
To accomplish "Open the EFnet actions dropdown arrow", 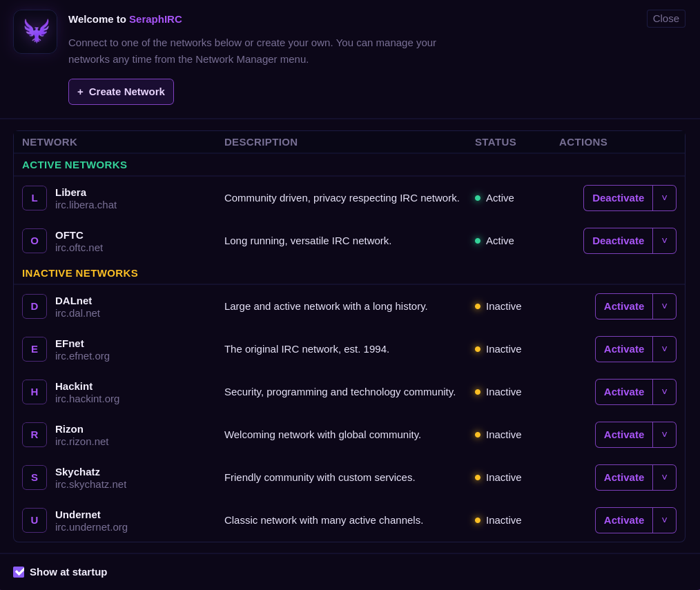I will coord(664,349).
